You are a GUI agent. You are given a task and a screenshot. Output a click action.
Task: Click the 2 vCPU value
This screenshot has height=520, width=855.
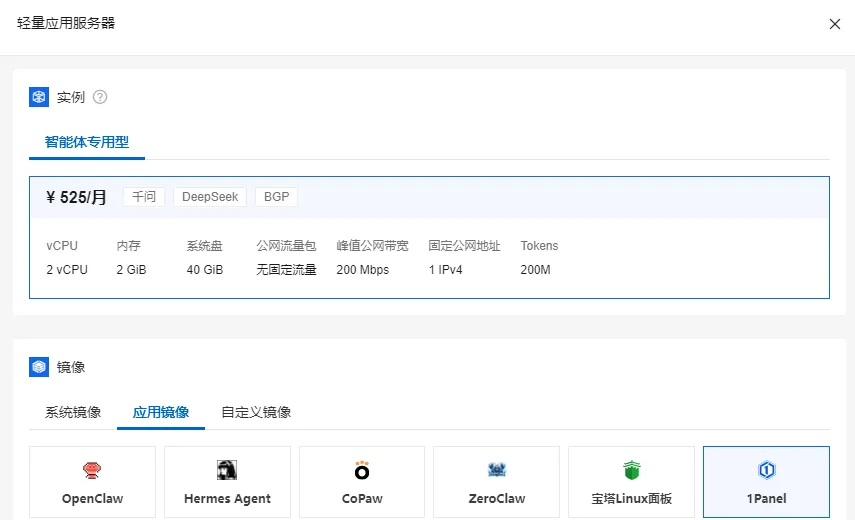67,270
